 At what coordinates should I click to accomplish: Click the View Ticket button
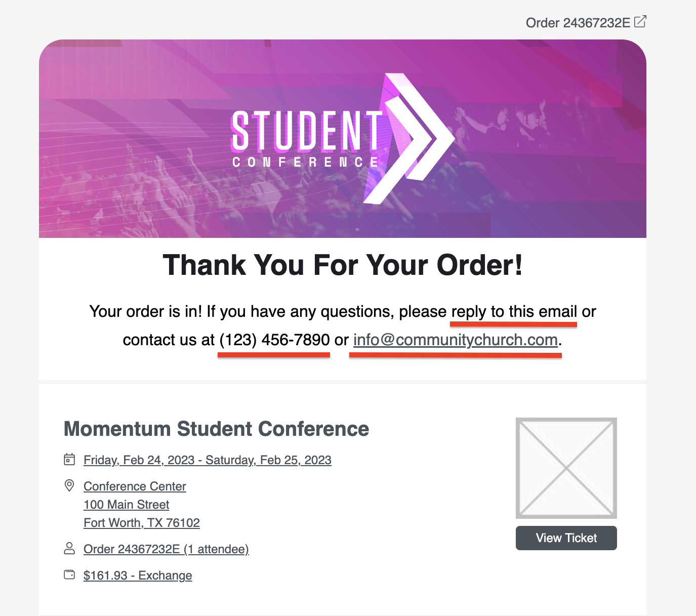pyautogui.click(x=566, y=538)
